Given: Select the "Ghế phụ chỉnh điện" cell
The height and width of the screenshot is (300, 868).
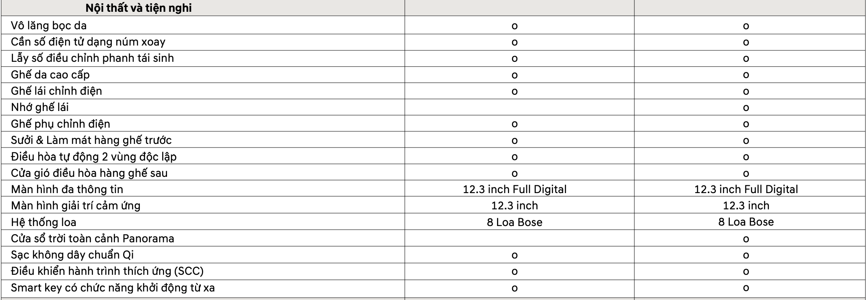Looking at the screenshot, I should point(61,124).
